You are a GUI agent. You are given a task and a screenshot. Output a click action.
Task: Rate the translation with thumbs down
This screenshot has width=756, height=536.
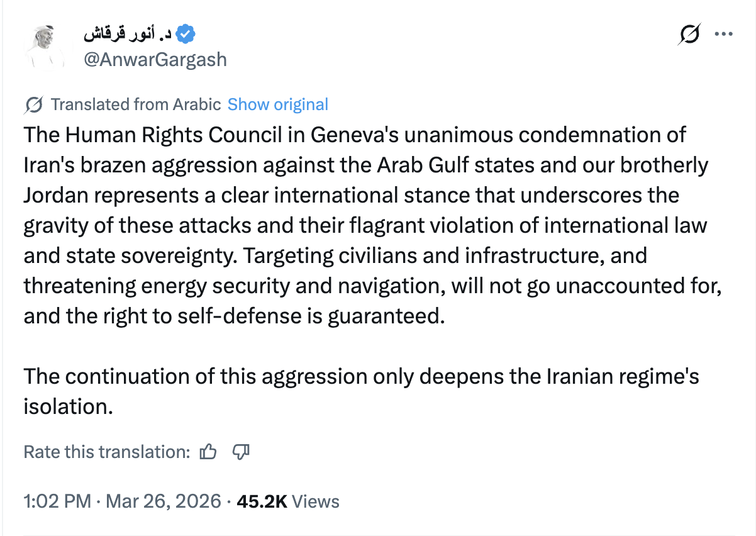click(x=242, y=452)
